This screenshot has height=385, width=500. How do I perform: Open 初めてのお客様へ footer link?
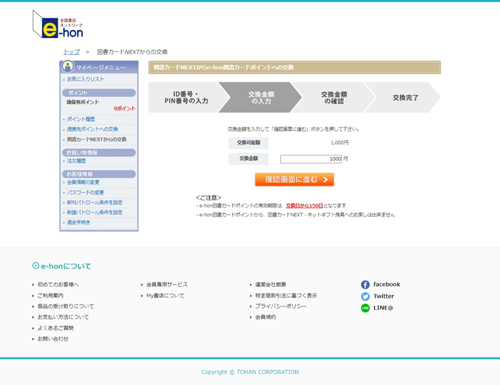pos(58,285)
